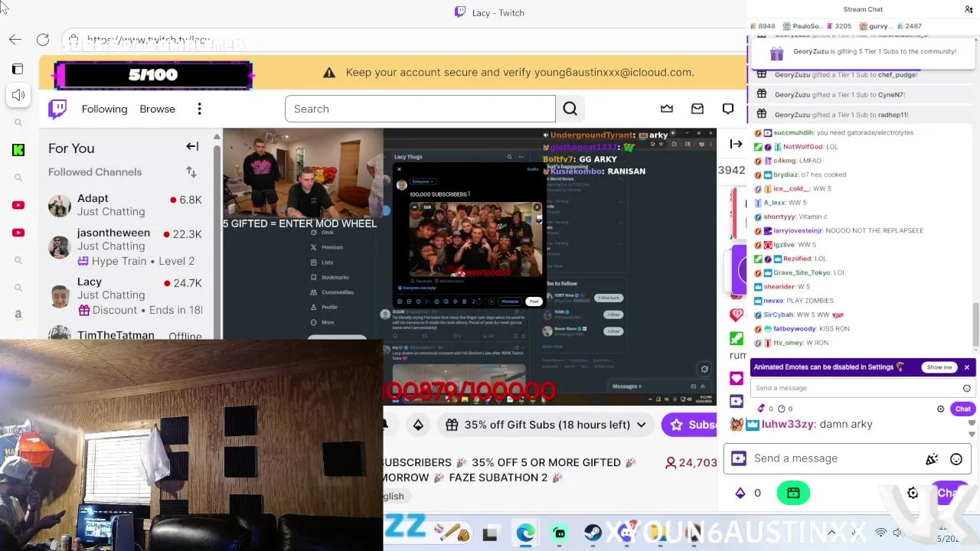Image resolution: width=980 pixels, height=551 pixels.
Task: Click inside the Lacy stream video player
Action: pyautogui.click(x=469, y=266)
